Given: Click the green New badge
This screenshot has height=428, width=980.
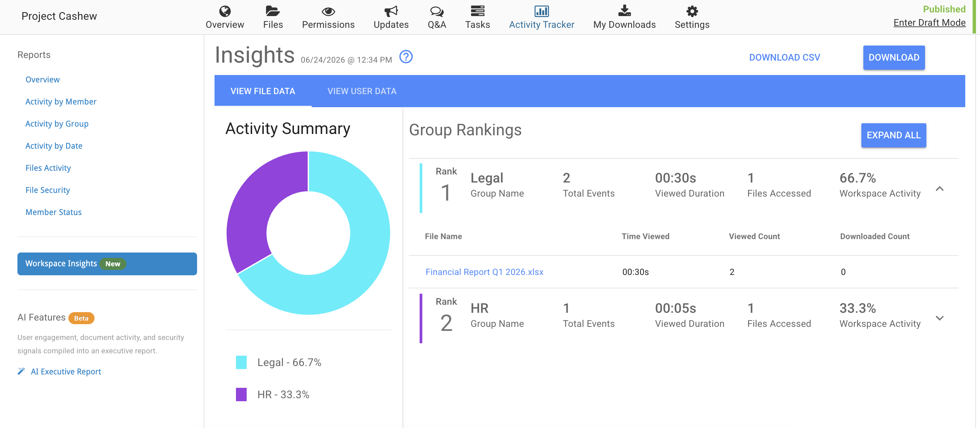Looking at the screenshot, I should 113,264.
